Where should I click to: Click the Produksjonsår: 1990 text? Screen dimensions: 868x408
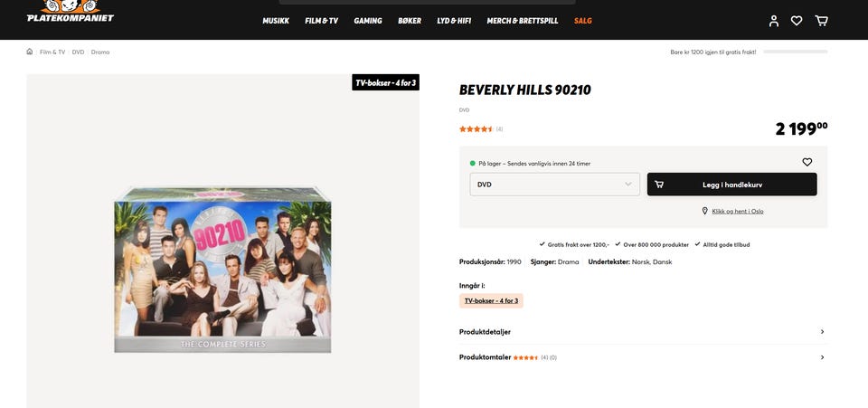tap(490, 261)
